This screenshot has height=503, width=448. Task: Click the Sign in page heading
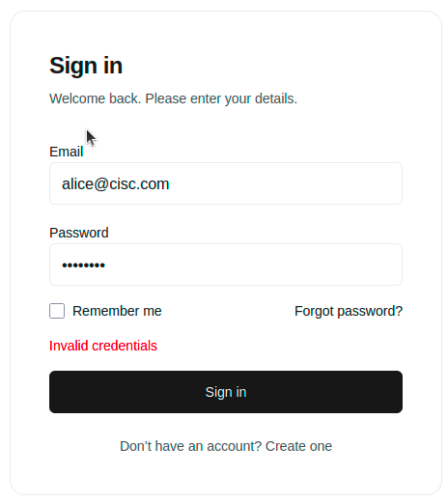tap(86, 66)
